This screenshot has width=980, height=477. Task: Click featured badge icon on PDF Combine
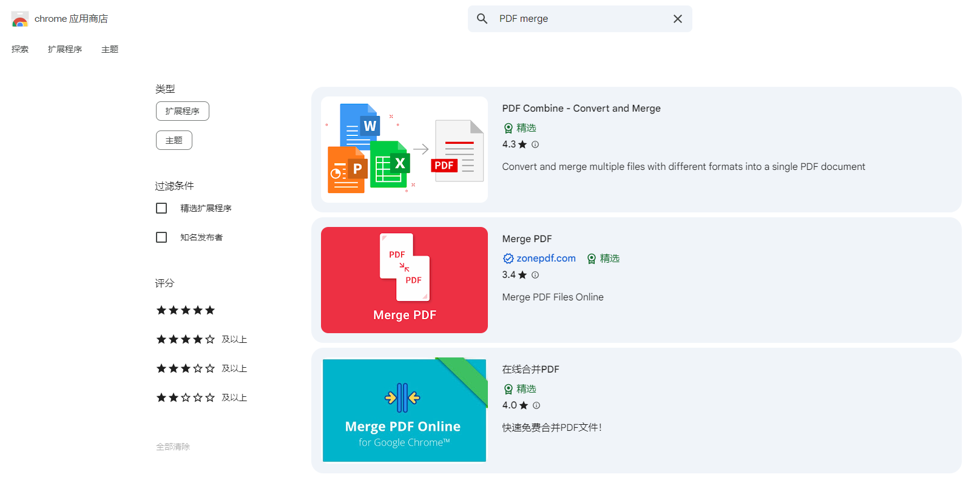(x=509, y=128)
